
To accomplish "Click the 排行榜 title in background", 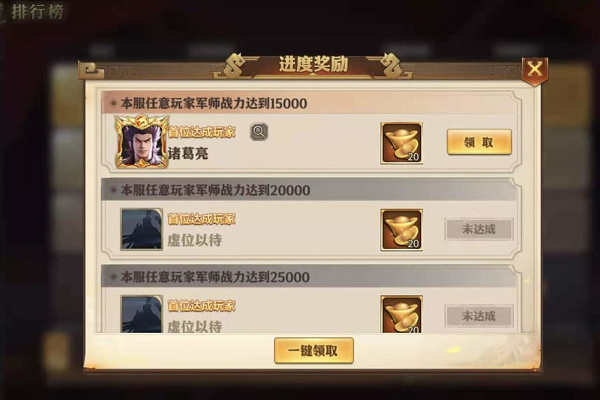I will [38, 12].
